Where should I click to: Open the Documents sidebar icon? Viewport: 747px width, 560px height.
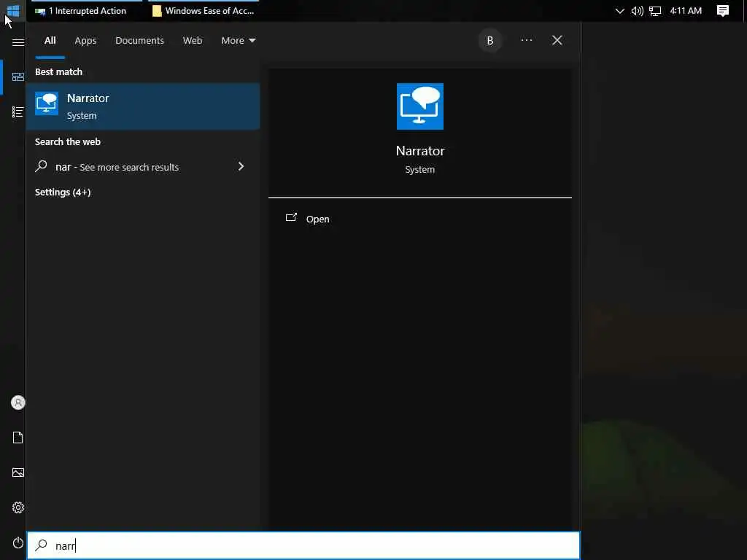[x=18, y=437]
